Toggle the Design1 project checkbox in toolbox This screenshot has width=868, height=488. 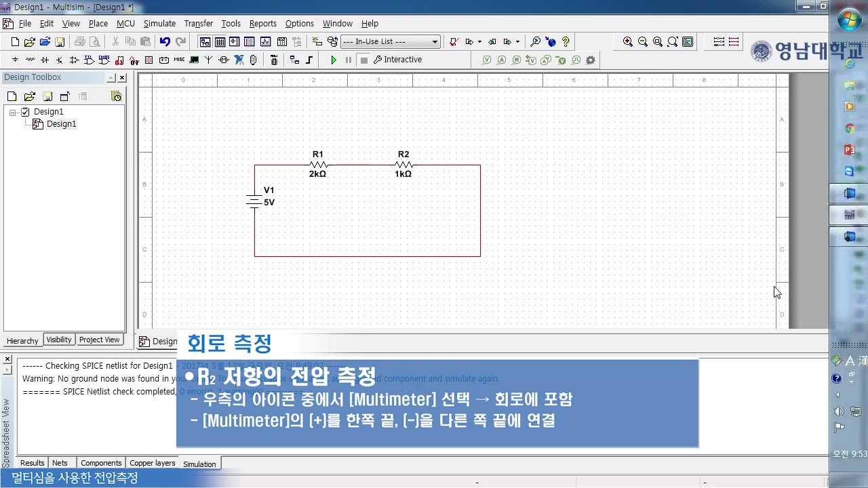(x=25, y=112)
